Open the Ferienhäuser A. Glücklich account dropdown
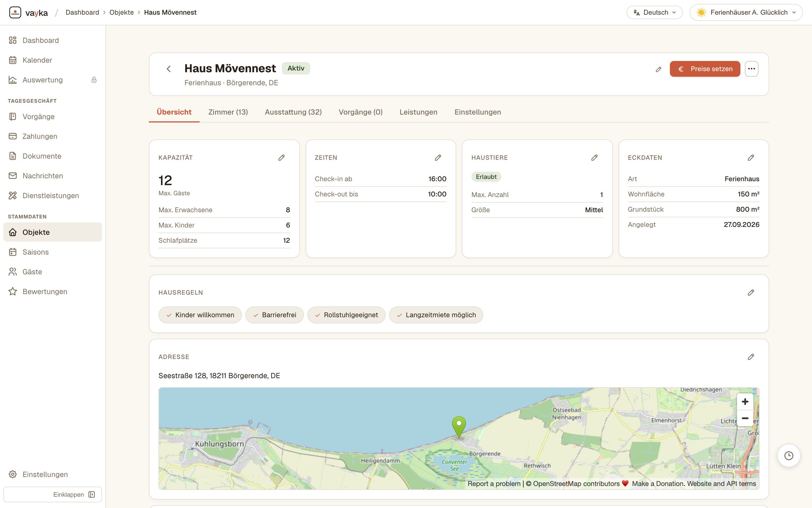 point(746,12)
